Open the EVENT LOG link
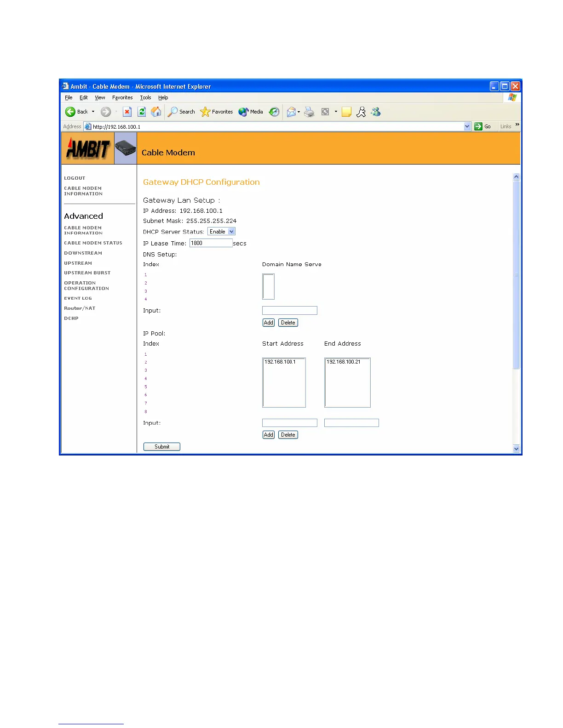This screenshot has width=563, height=728. pos(78,298)
